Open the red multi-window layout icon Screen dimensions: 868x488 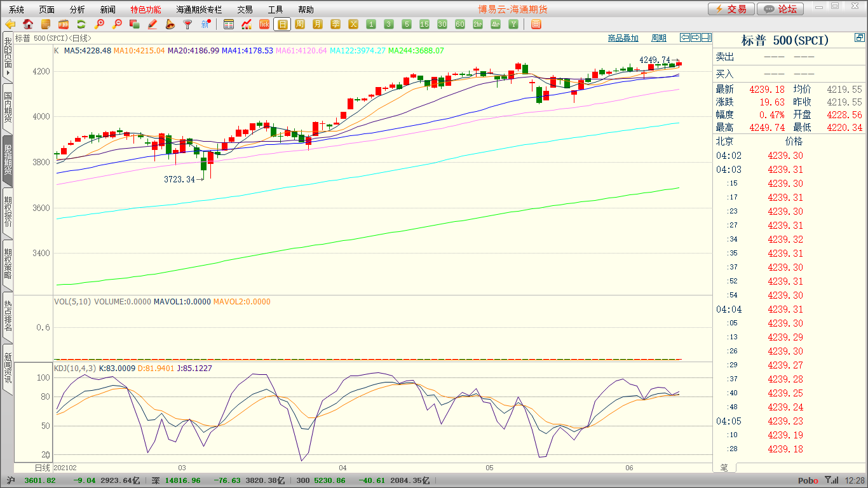click(x=536, y=25)
